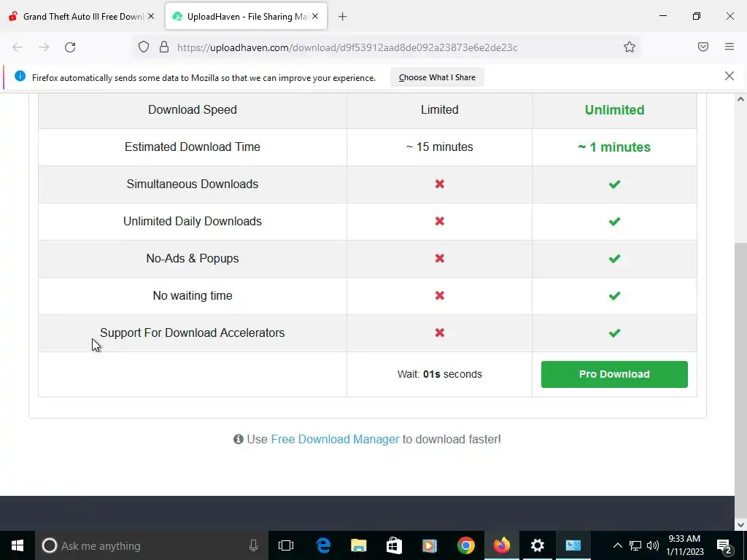Click the page scroll up arrow
This screenshot has height=560, width=747.
pyautogui.click(x=740, y=99)
